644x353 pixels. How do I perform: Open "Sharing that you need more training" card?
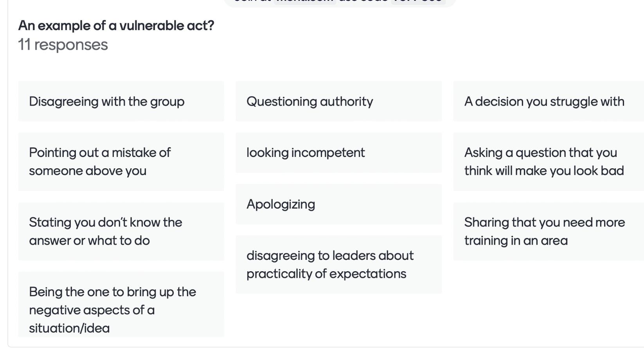pyautogui.click(x=549, y=231)
